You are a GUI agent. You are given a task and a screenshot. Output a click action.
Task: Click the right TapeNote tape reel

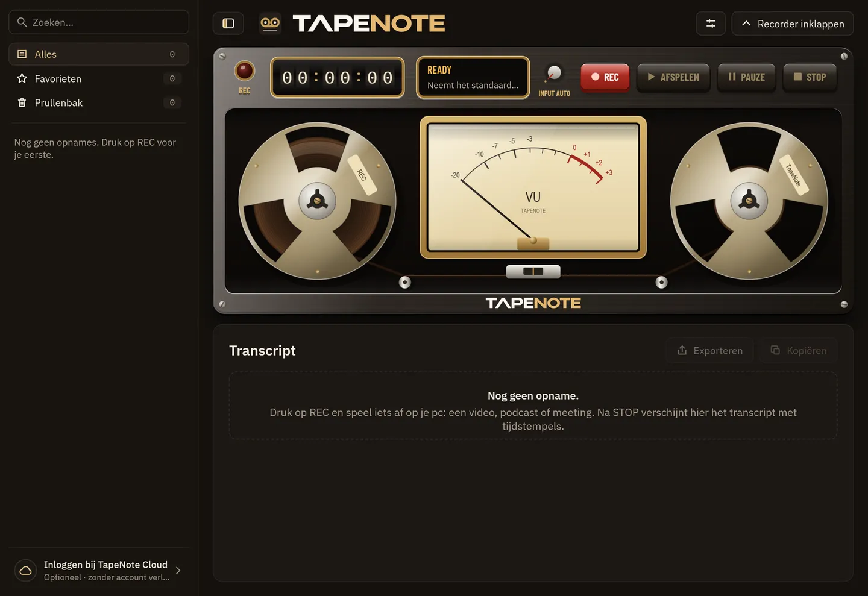pyautogui.click(x=749, y=201)
